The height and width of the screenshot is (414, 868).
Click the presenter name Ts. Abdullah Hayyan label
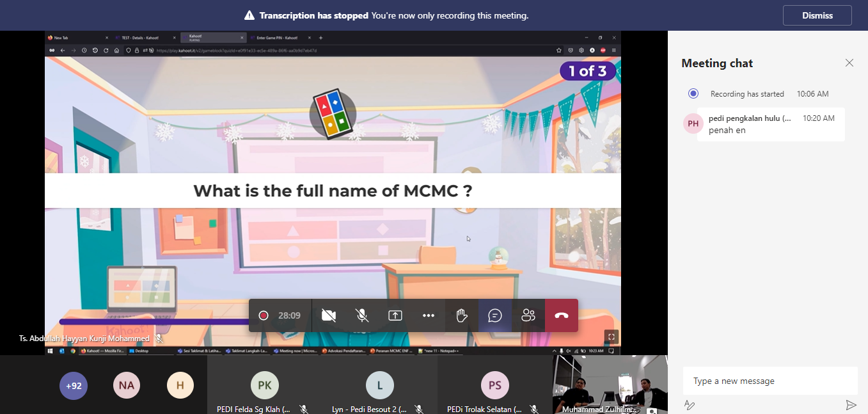click(84, 338)
